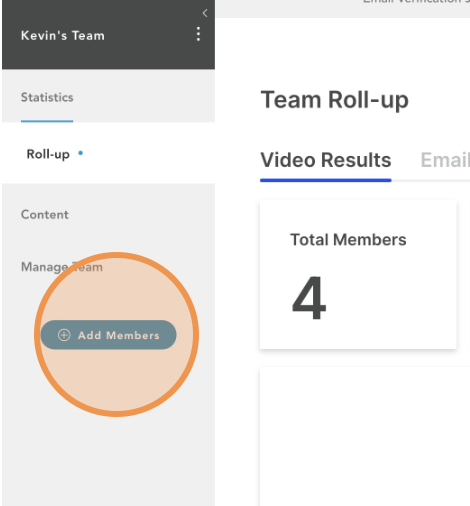Collapse the sidebar with the chevron arrow
The width and height of the screenshot is (470, 506).
tap(205, 13)
